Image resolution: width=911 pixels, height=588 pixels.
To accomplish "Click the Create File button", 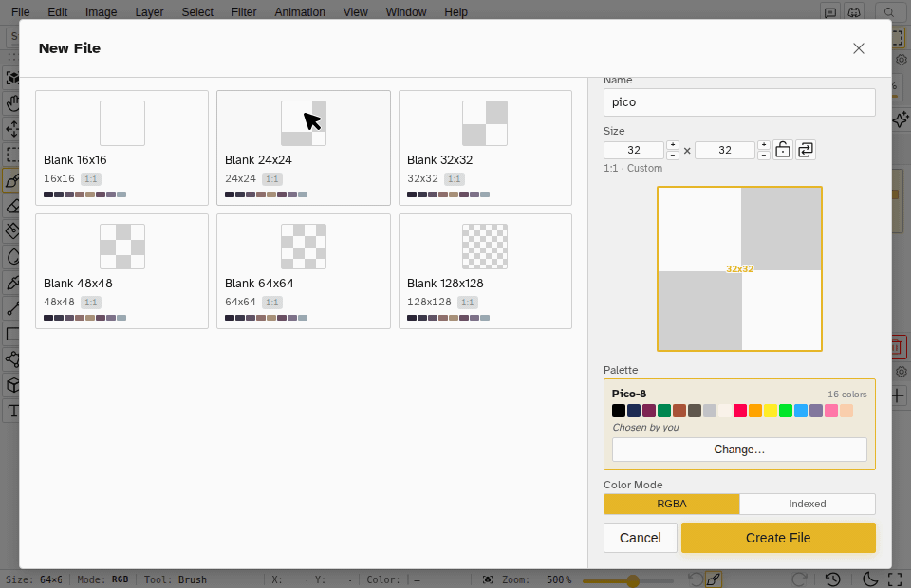I will point(778,538).
